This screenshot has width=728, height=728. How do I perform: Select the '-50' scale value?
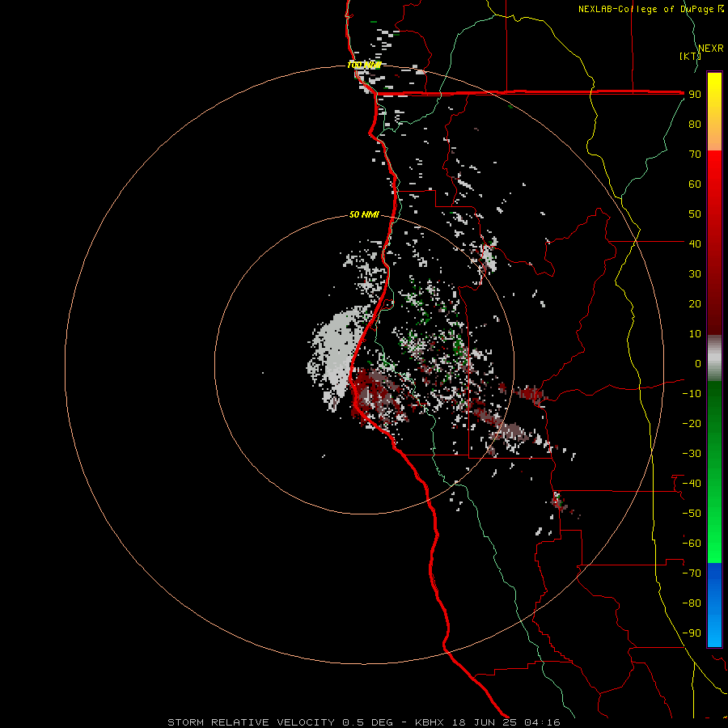692,514
